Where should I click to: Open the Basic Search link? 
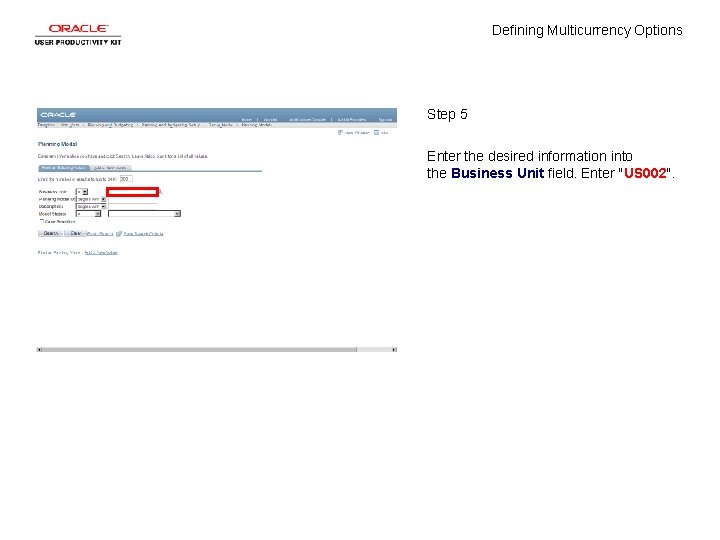tap(100, 234)
